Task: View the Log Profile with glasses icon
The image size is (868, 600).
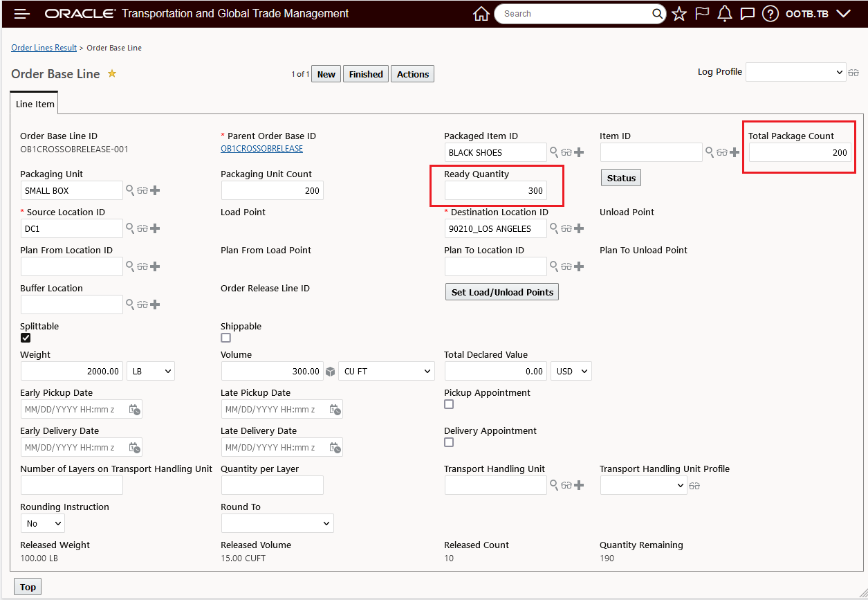Action: [853, 73]
